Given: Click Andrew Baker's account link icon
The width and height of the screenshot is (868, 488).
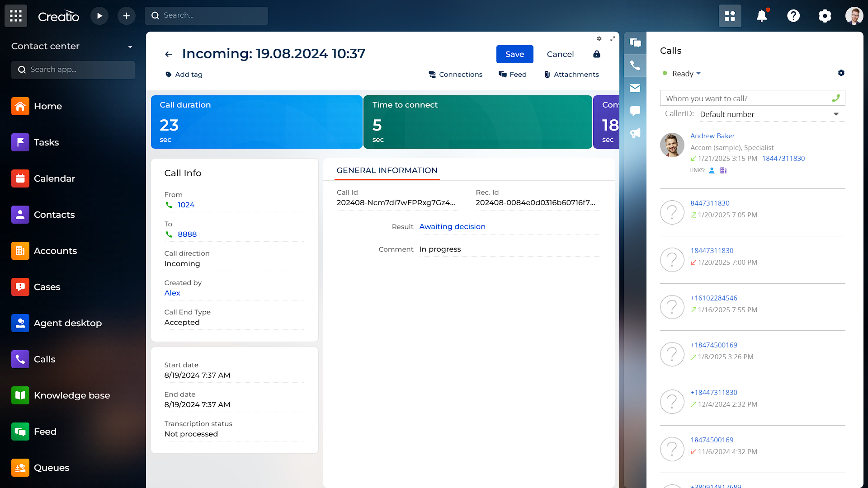Looking at the screenshot, I should pos(723,170).
